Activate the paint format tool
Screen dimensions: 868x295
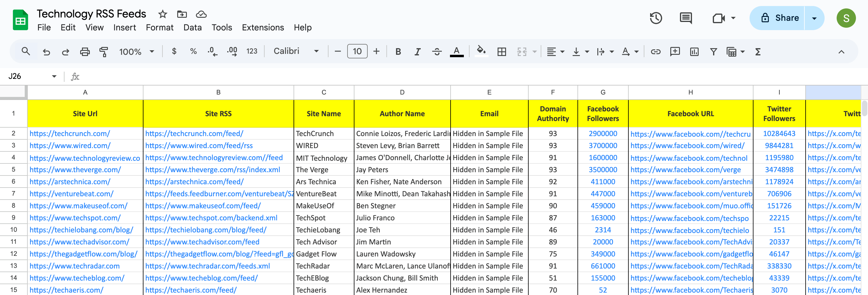point(104,51)
